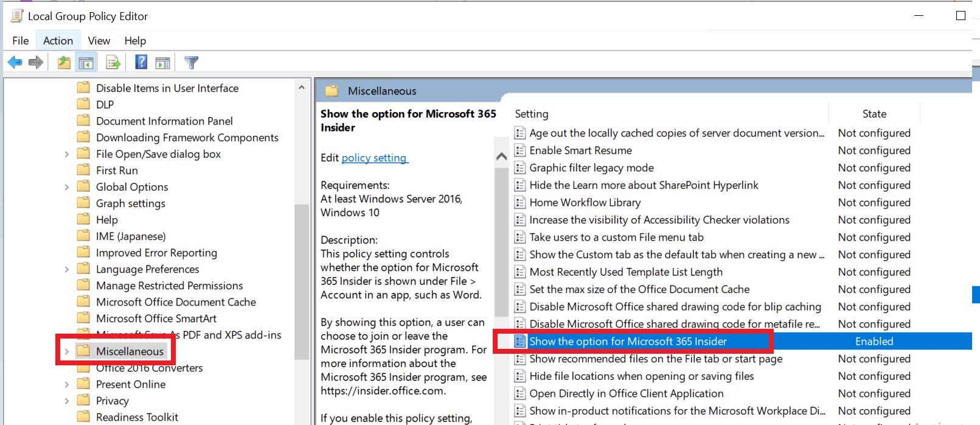
Task: Select Show recommended files on the File tab
Action: click(656, 359)
